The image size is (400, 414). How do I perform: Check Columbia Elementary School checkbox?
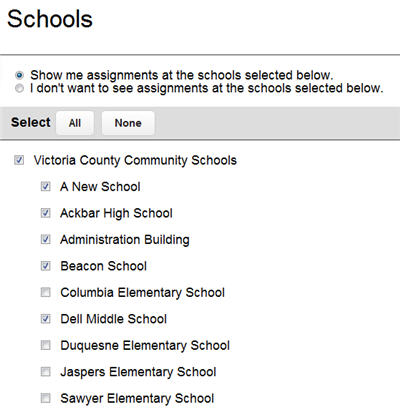tap(46, 292)
